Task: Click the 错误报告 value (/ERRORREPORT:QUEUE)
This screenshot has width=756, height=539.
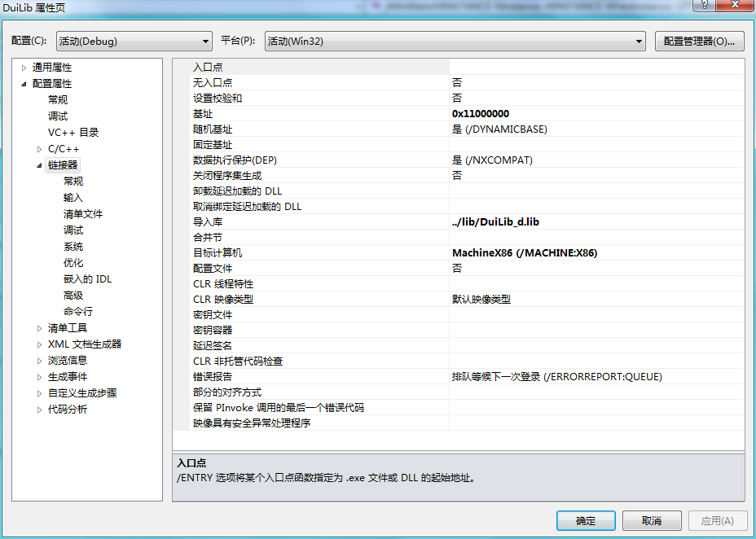Action: [x=557, y=377]
